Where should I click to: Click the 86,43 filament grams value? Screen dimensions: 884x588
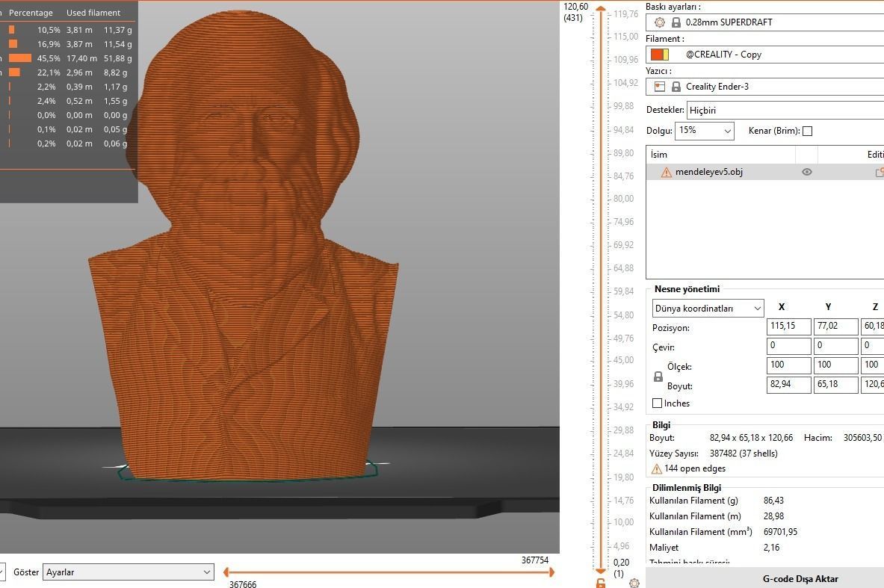click(x=773, y=501)
